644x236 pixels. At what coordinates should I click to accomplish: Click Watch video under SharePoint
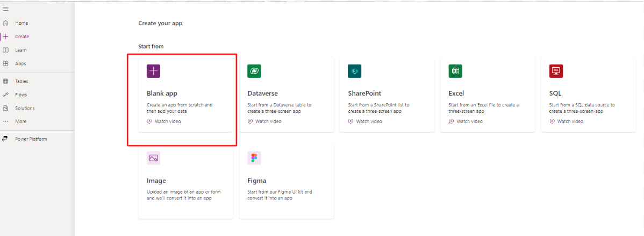(368, 121)
